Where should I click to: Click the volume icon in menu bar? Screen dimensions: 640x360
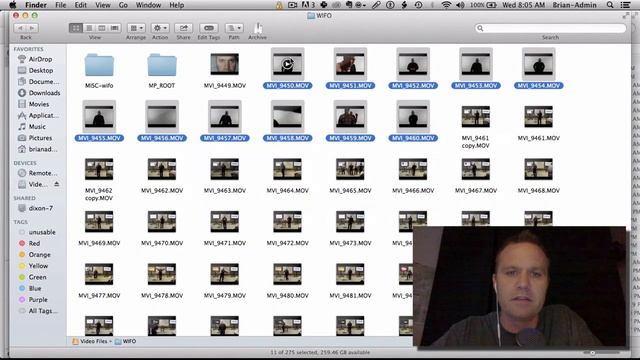(460, 5)
